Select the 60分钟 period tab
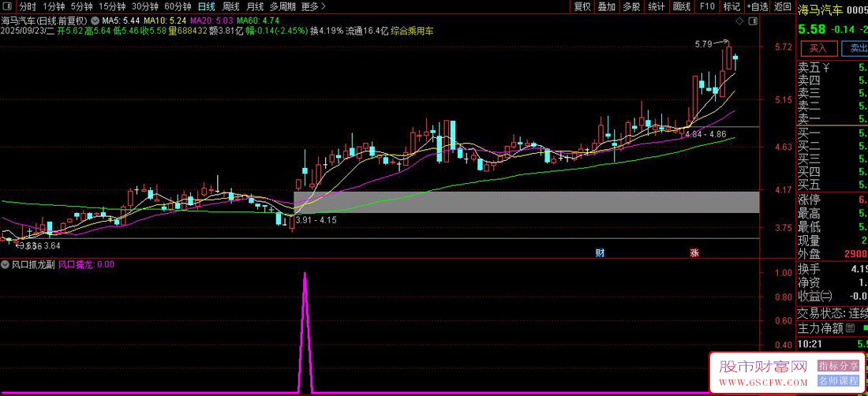The image size is (868, 396). pos(178,6)
